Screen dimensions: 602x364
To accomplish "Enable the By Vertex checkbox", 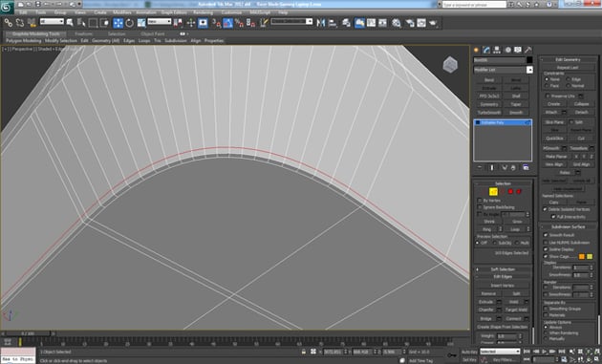I will 480,201.
